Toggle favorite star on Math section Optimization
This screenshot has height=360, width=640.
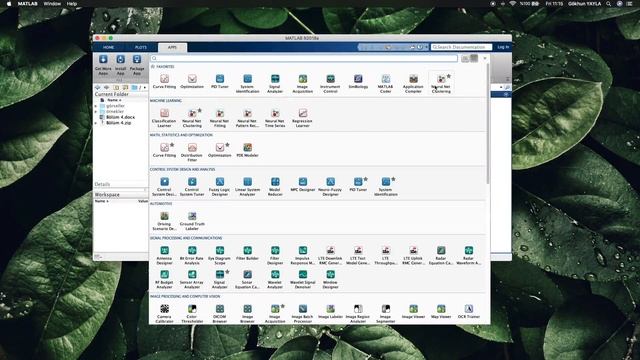(x=227, y=144)
